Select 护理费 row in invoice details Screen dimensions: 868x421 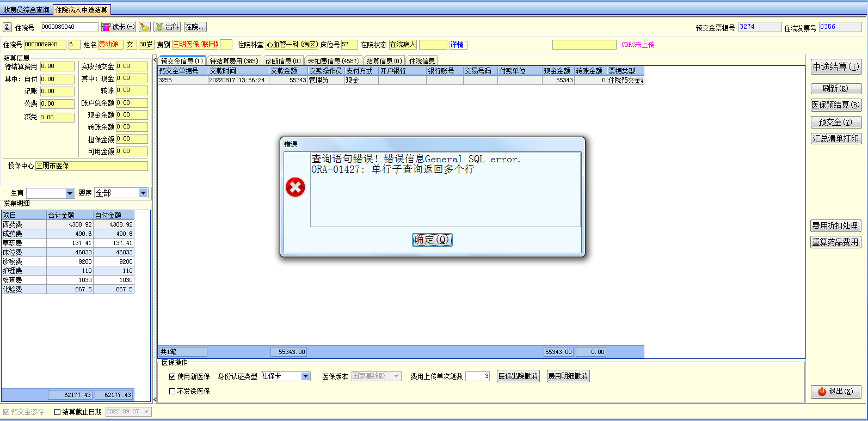pos(67,271)
